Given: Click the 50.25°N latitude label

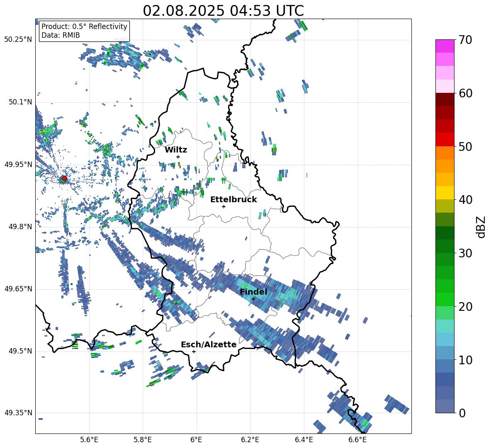Looking at the screenshot, I should click(x=18, y=40).
